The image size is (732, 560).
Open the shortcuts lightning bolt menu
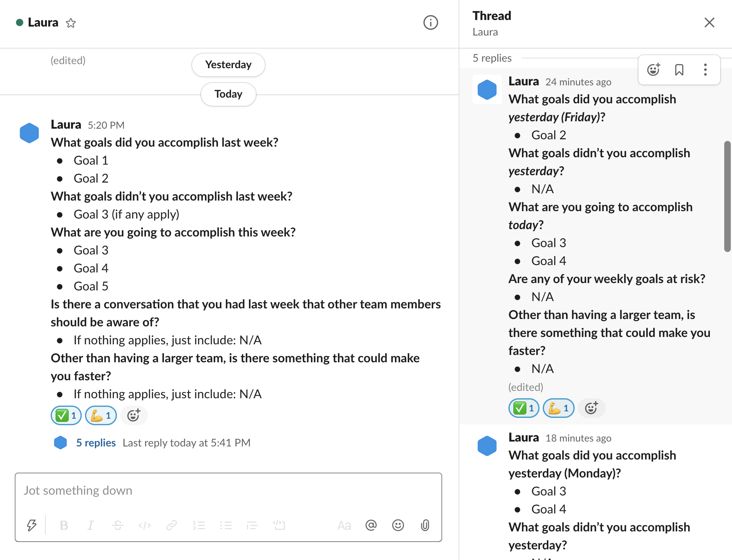31,525
